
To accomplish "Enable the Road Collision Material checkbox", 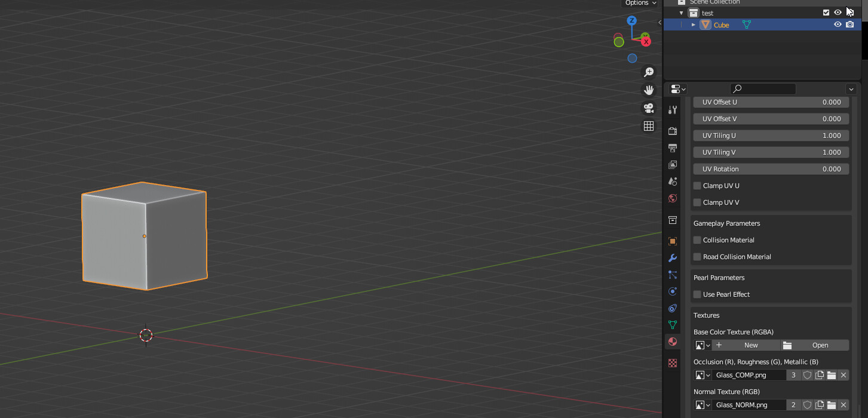I will (697, 257).
